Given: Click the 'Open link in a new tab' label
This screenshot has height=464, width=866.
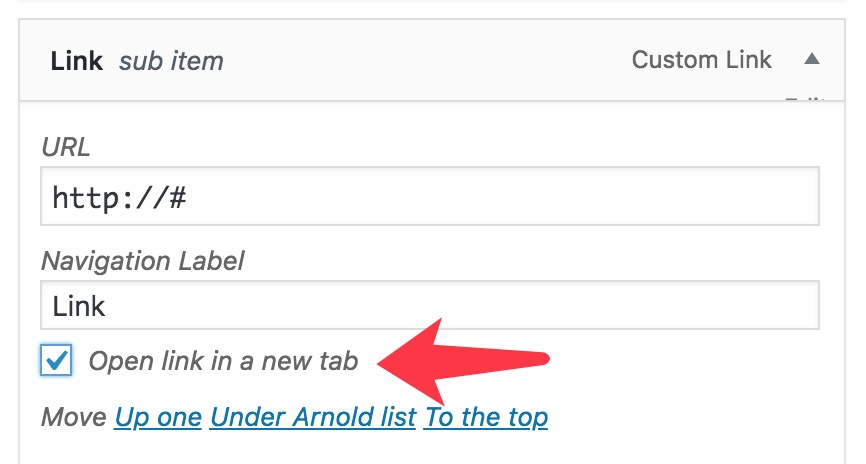Looking at the screenshot, I should [223, 361].
